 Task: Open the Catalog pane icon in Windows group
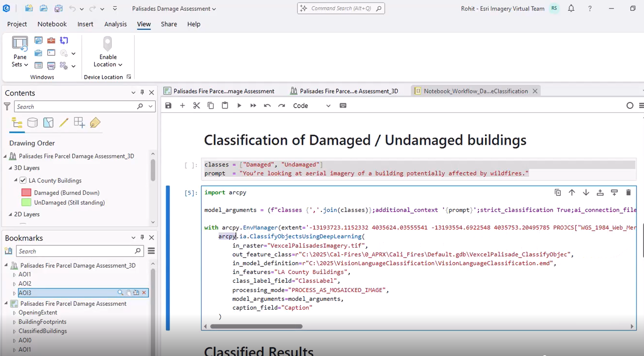pyautogui.click(x=38, y=40)
